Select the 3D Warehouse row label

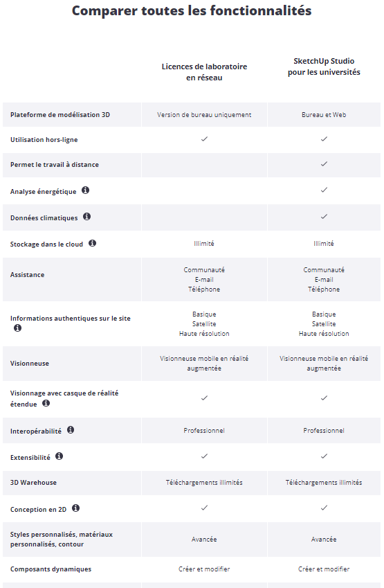[33, 483]
